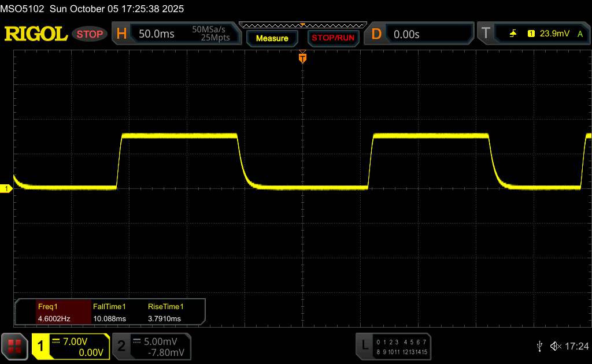
Task: Click the red STOP status indicator
Action: (90, 34)
